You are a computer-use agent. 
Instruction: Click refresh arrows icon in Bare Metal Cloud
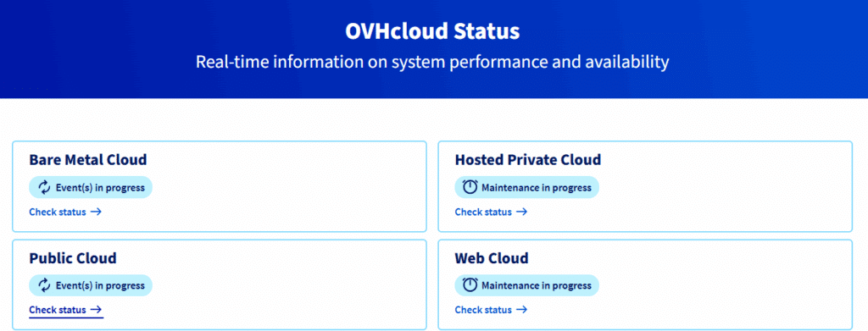point(44,187)
